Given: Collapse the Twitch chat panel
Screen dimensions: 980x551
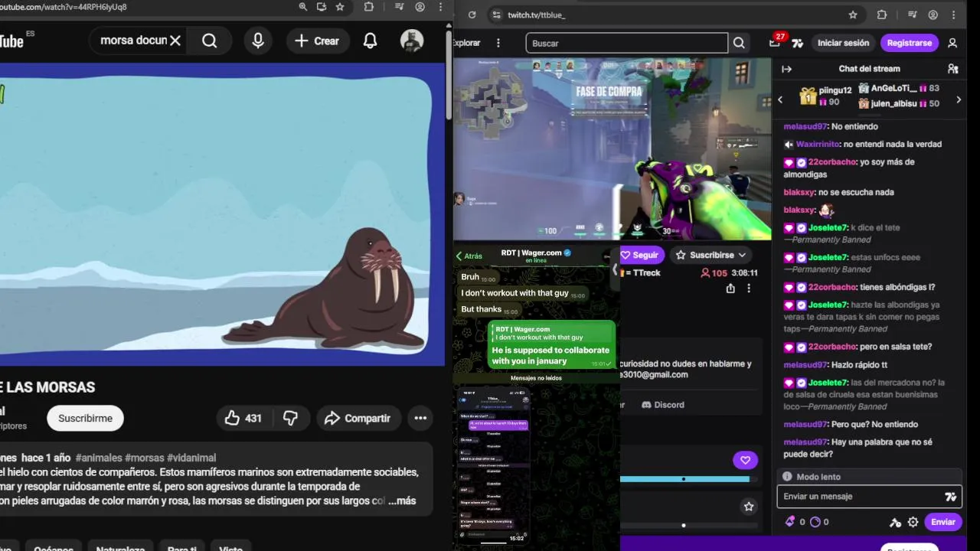Looking at the screenshot, I should [x=786, y=69].
